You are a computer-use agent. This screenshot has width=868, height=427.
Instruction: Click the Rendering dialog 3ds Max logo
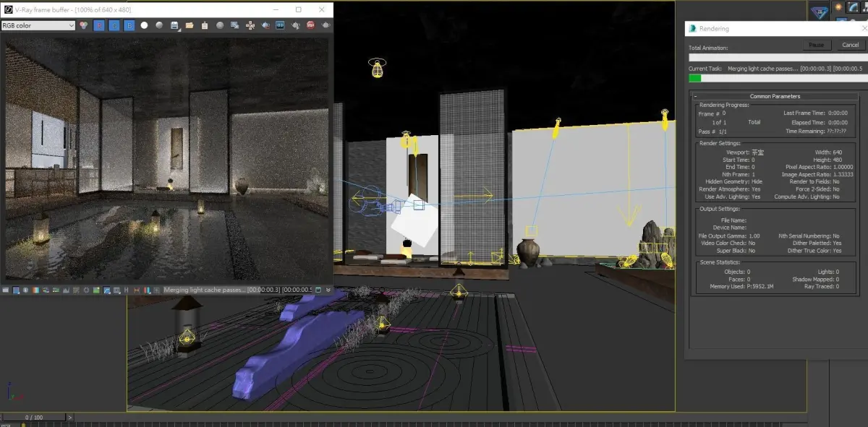pyautogui.click(x=693, y=28)
